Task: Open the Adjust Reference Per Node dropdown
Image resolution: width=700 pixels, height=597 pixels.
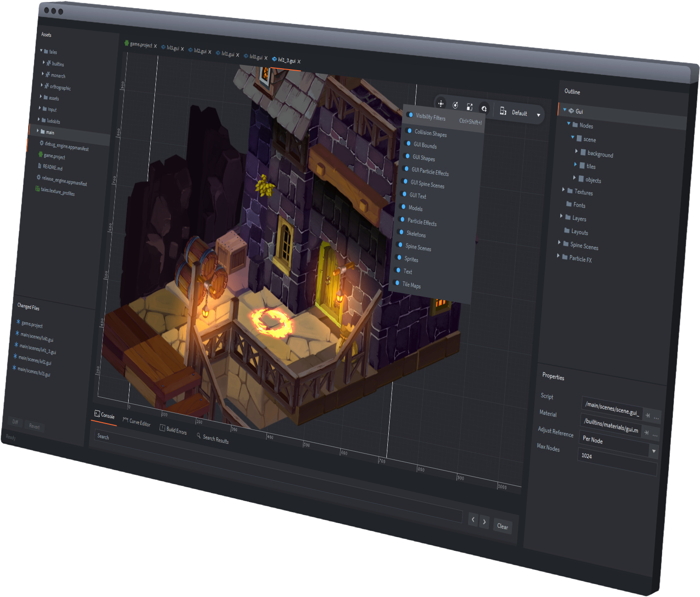Action: click(653, 451)
